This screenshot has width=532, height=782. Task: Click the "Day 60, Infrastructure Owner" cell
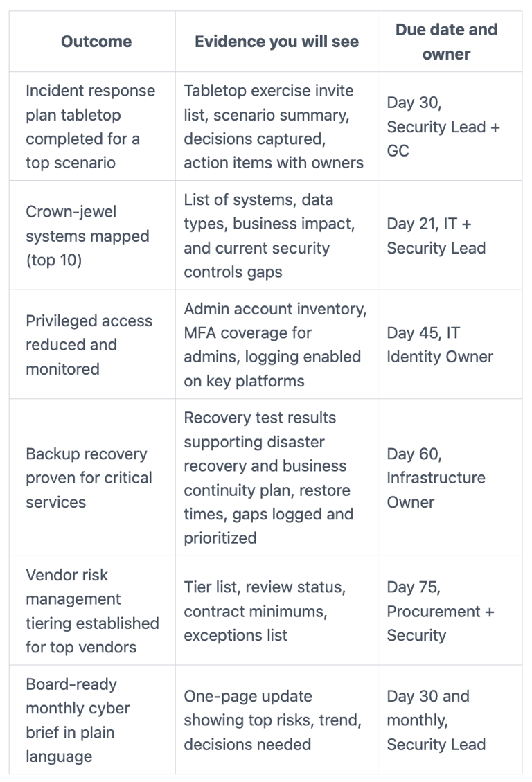tap(436, 478)
